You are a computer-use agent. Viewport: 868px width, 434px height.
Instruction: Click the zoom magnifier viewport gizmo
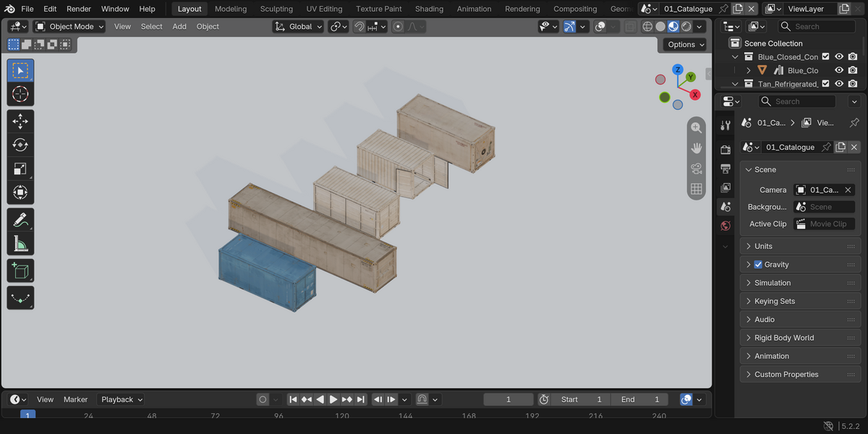(696, 127)
